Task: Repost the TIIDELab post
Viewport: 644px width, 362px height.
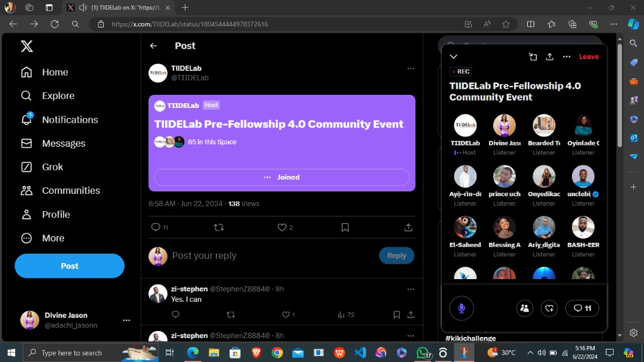Action: click(x=219, y=227)
